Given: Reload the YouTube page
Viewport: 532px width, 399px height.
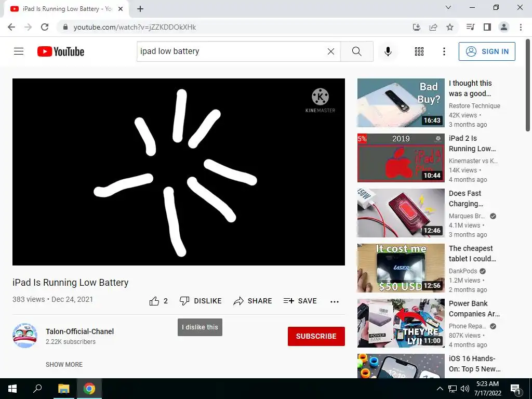Looking at the screenshot, I should (45, 27).
